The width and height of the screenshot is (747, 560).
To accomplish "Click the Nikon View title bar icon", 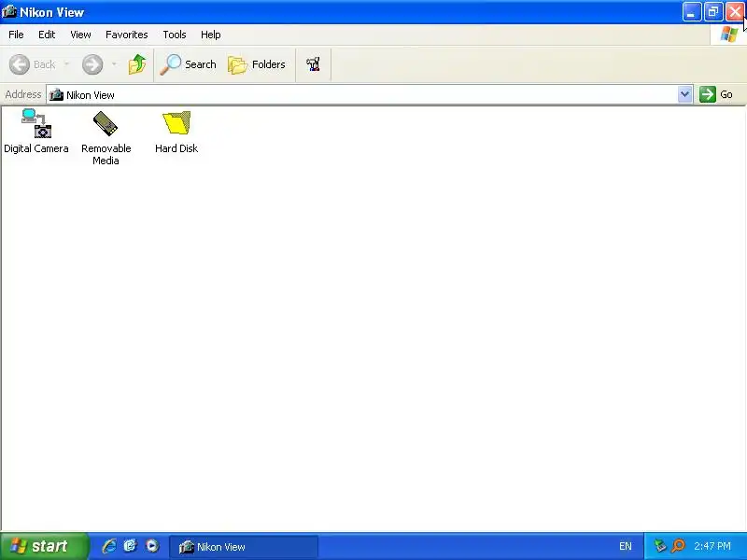I will (x=9, y=11).
